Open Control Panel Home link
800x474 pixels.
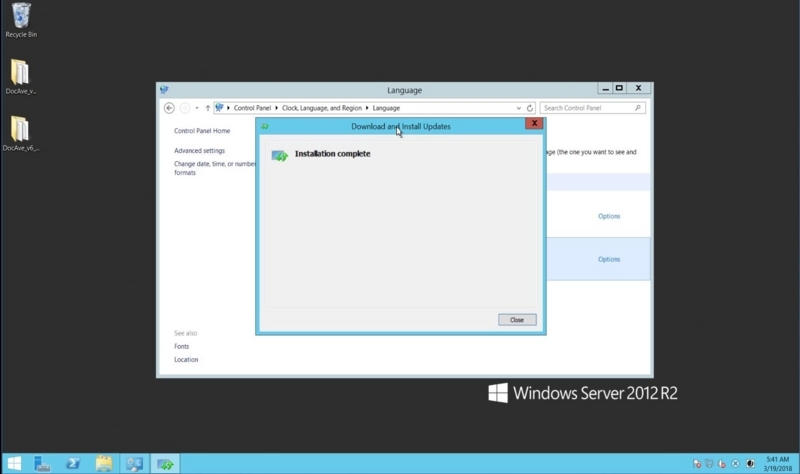pos(202,131)
